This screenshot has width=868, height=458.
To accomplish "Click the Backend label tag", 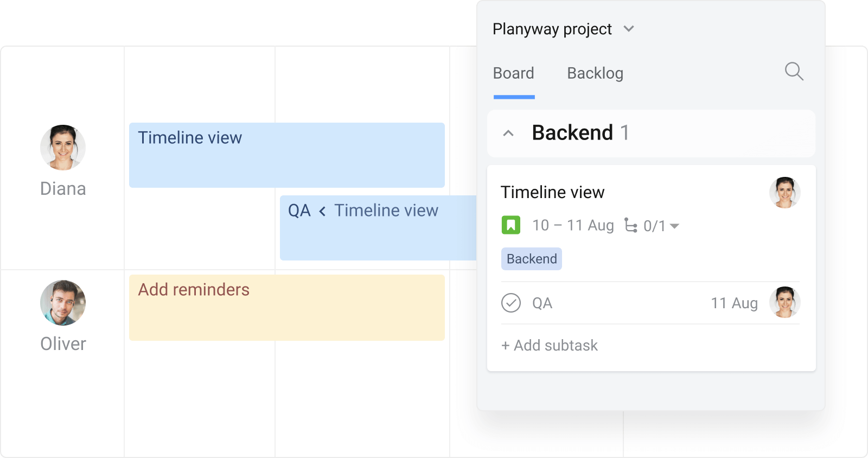I will pos(531,259).
